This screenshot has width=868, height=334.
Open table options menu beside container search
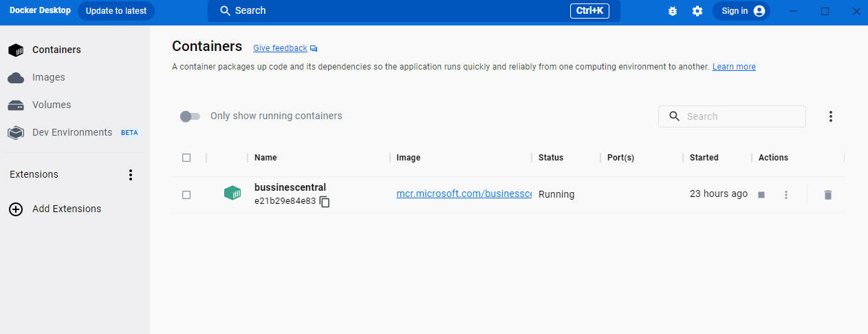pos(830,116)
